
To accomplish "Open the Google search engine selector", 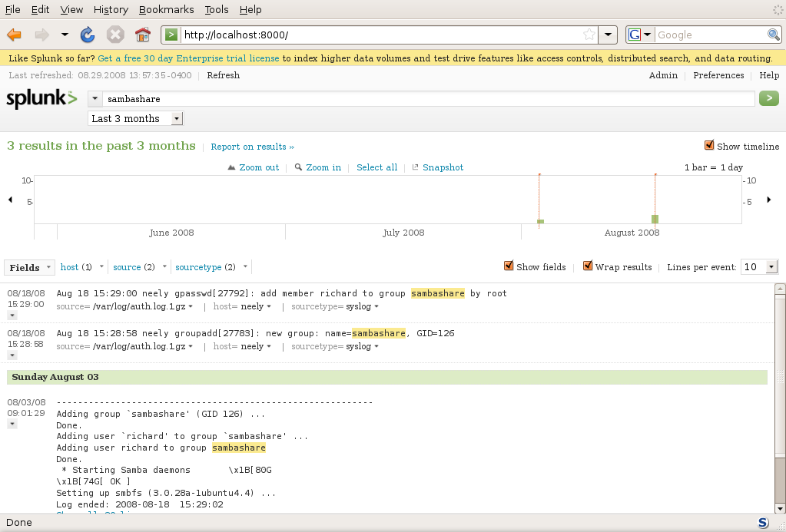I will pyautogui.click(x=639, y=35).
